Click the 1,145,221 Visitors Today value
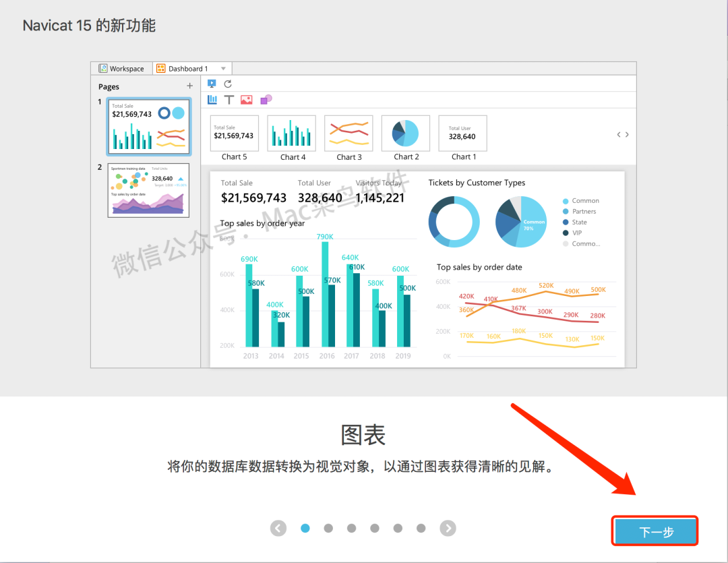Screen dimensions: 728x563 380,198
